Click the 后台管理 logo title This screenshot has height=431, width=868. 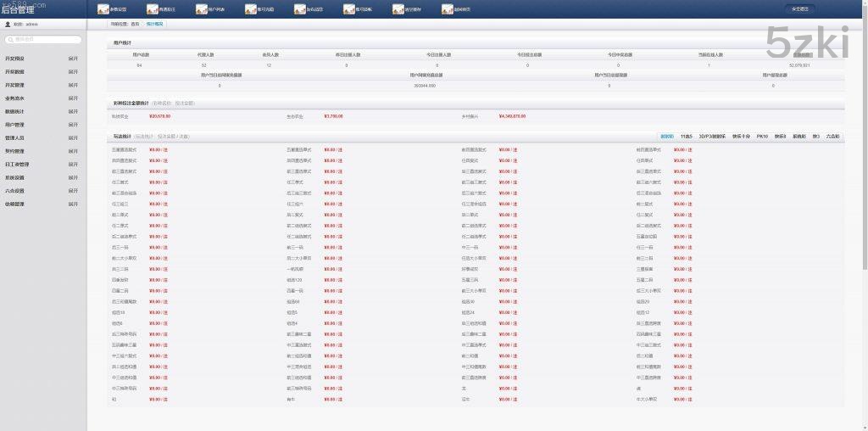pos(19,10)
